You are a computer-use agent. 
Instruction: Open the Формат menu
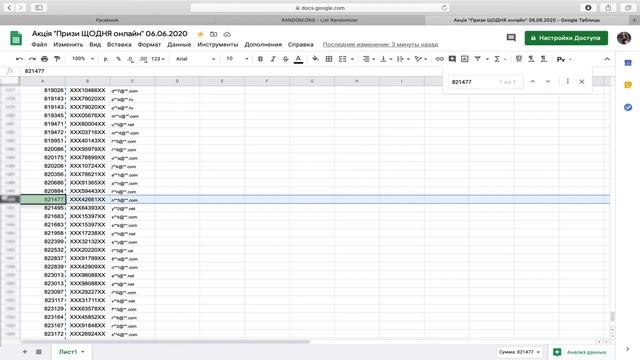click(149, 44)
